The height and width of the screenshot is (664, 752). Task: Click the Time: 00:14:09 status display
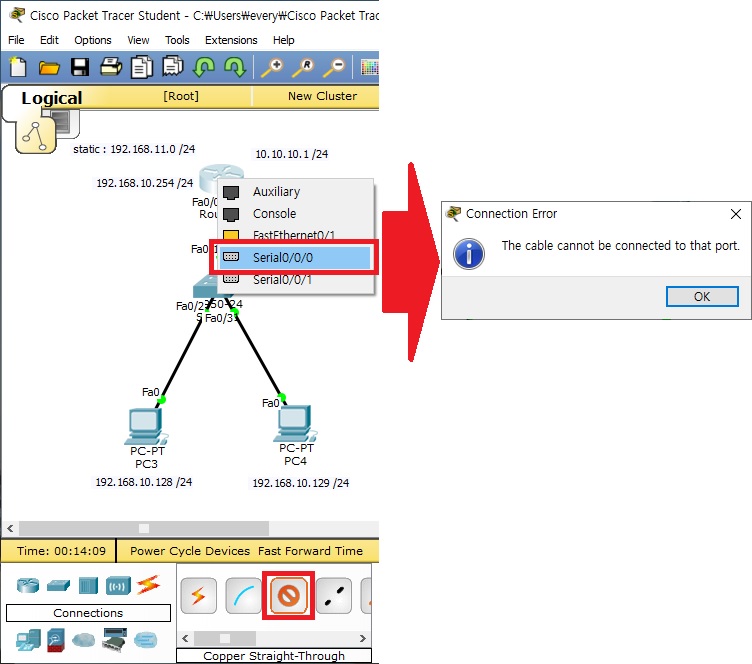[x=61, y=551]
